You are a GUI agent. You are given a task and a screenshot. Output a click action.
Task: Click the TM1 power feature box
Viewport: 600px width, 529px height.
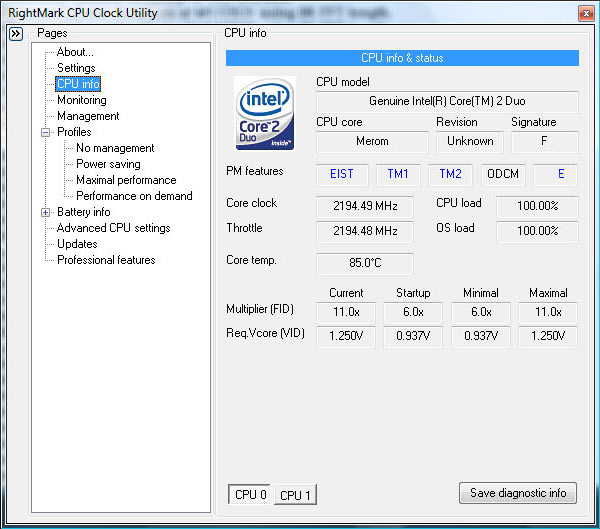click(x=398, y=174)
